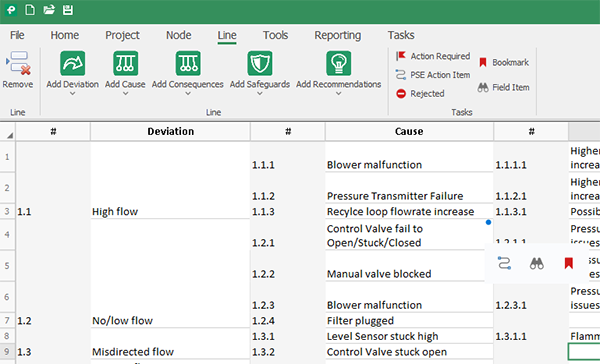Viewport: 600px width, 364px height.
Task: Open the File menu
Action: 17,35
